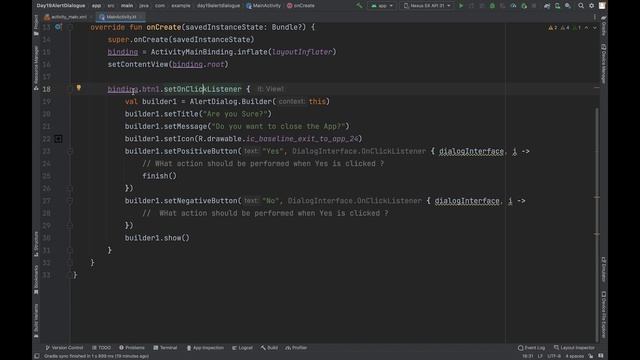The height and width of the screenshot is (360, 640).
Task: Open the Build tool window
Action: [x=269, y=348]
